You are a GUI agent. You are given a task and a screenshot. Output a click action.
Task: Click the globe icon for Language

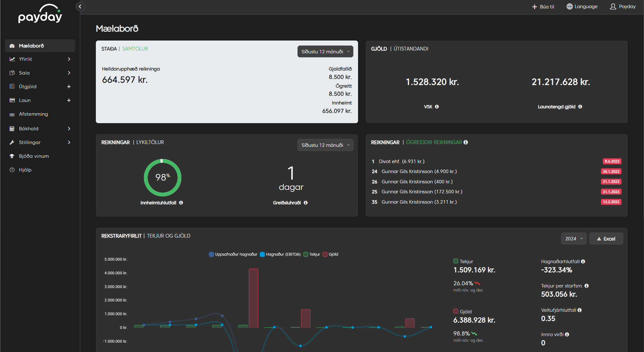point(570,7)
